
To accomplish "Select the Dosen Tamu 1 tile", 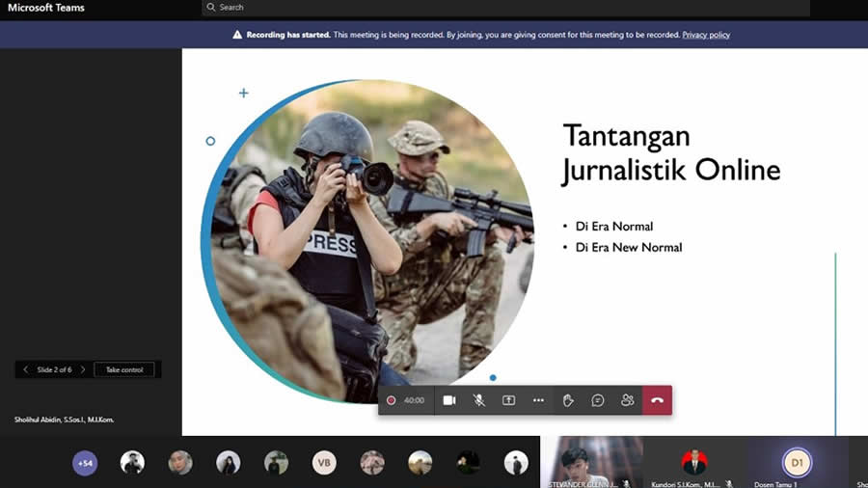I will point(797,463).
